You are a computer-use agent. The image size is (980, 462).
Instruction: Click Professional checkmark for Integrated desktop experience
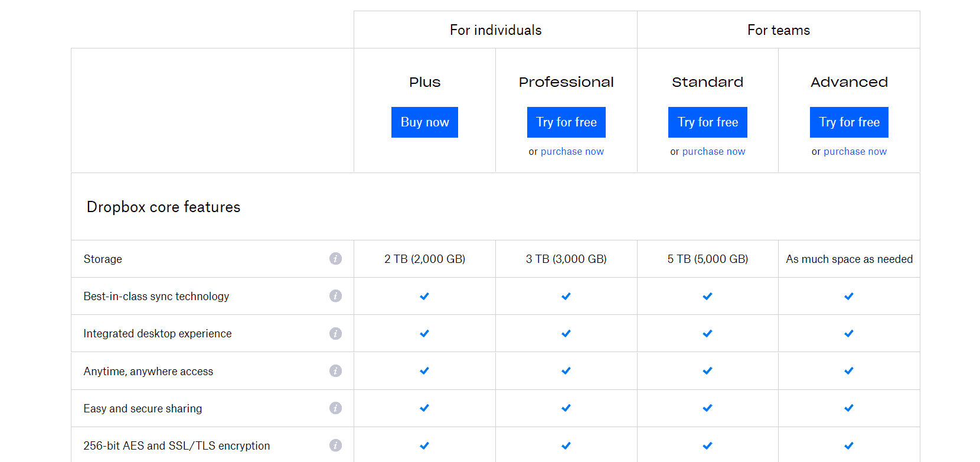(566, 333)
